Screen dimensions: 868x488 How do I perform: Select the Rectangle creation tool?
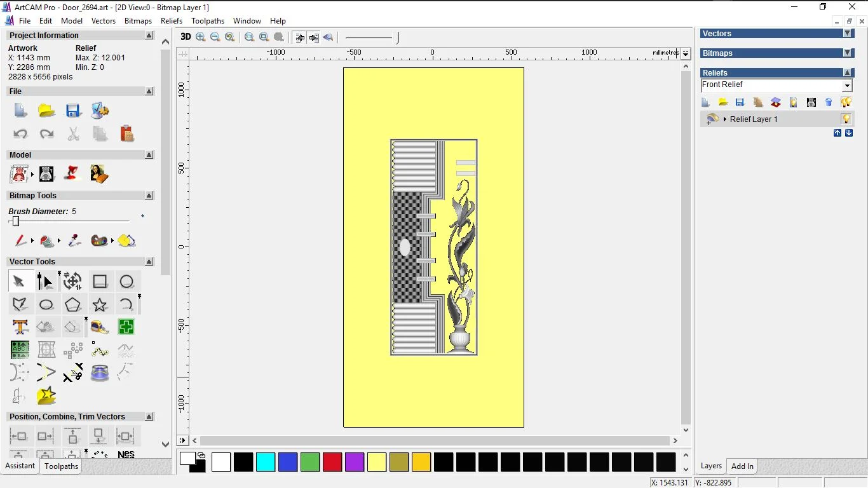(100, 281)
